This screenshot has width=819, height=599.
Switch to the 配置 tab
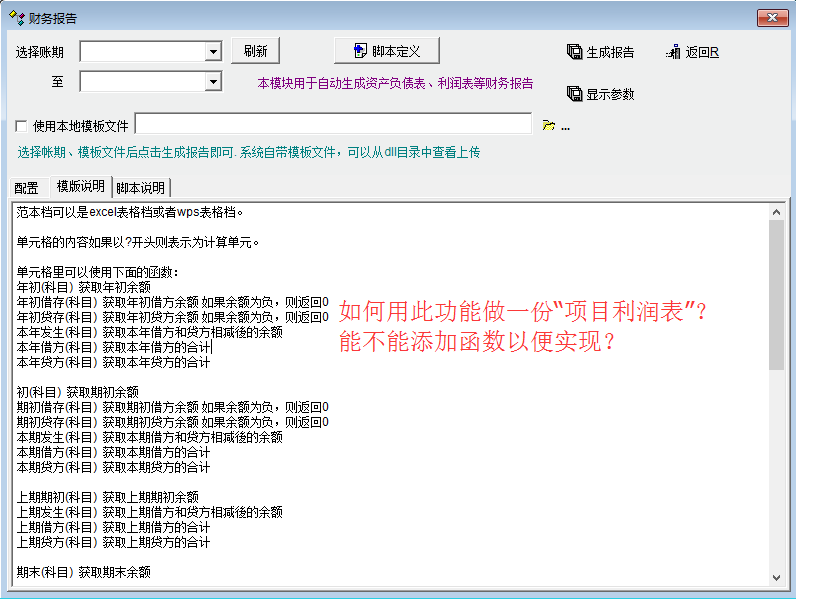point(27,187)
